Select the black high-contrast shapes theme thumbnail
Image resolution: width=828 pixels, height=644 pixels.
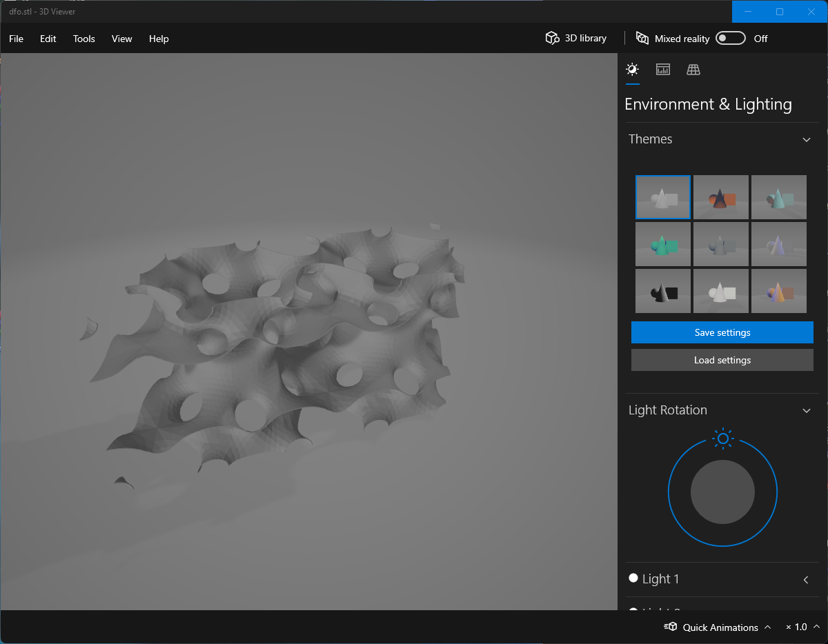(663, 291)
